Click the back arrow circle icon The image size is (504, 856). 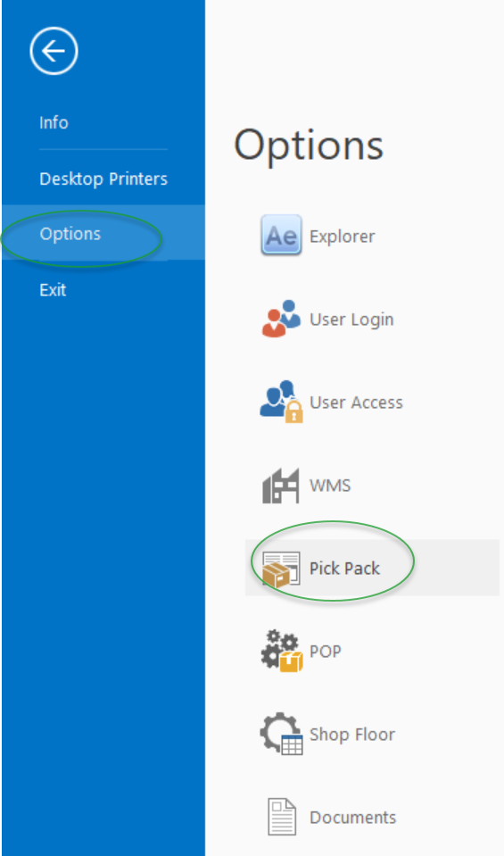click(54, 51)
